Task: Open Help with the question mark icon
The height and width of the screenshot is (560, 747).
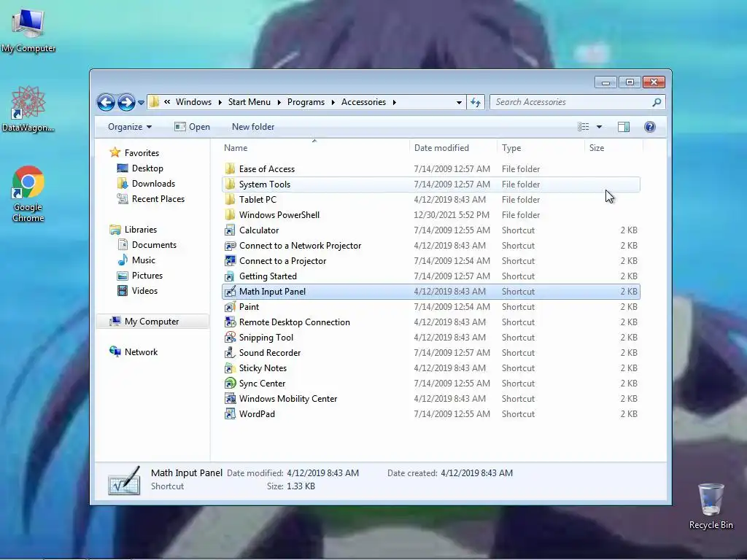Action: click(x=650, y=127)
